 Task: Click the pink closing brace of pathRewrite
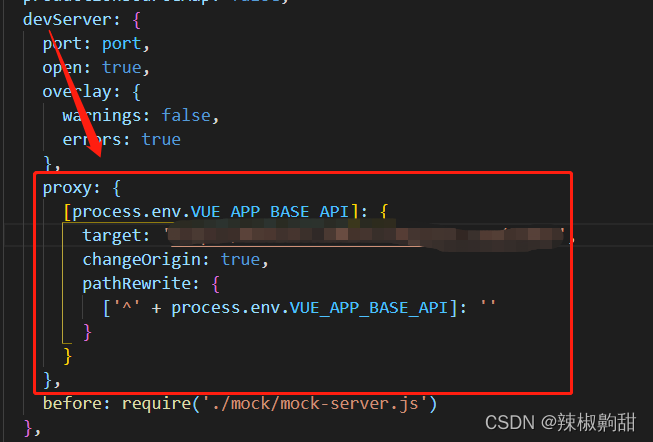(x=87, y=332)
